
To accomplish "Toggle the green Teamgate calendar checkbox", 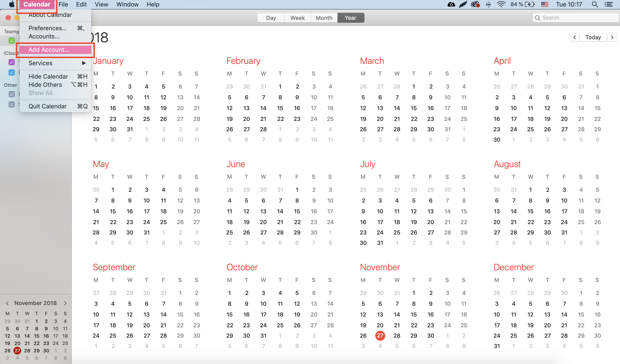I will pyautogui.click(x=11, y=41).
